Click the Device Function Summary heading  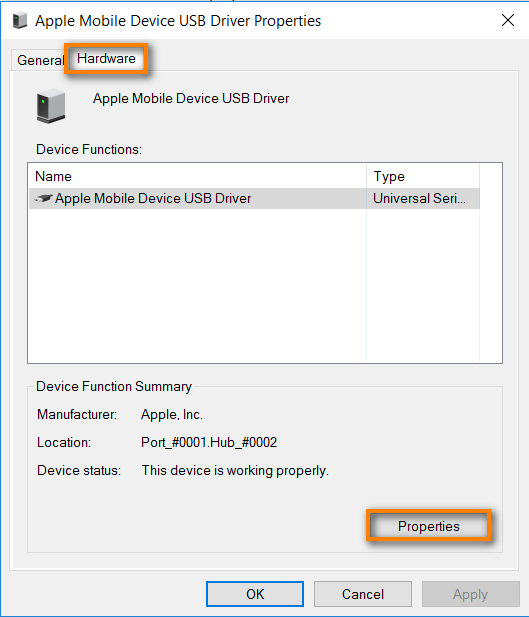114,386
